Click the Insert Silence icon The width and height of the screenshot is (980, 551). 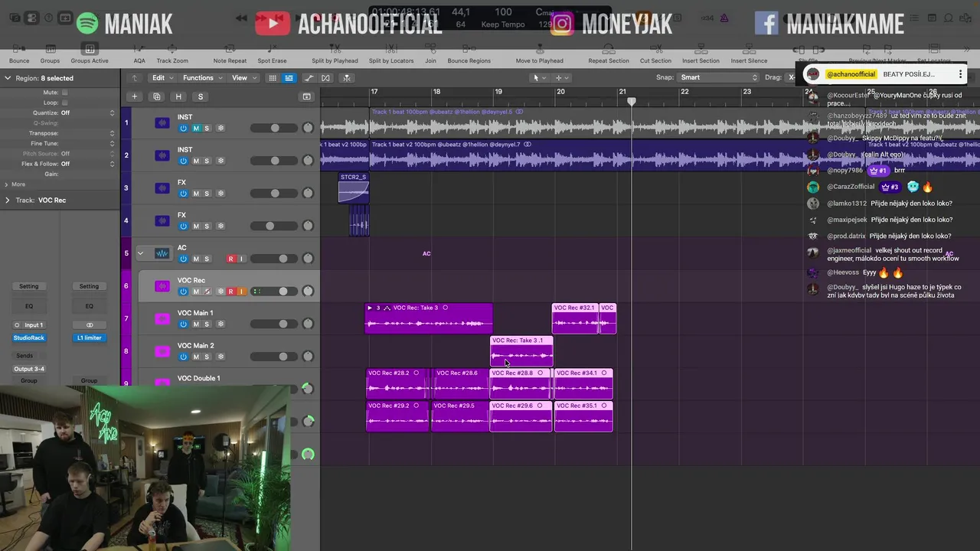[x=749, y=50]
